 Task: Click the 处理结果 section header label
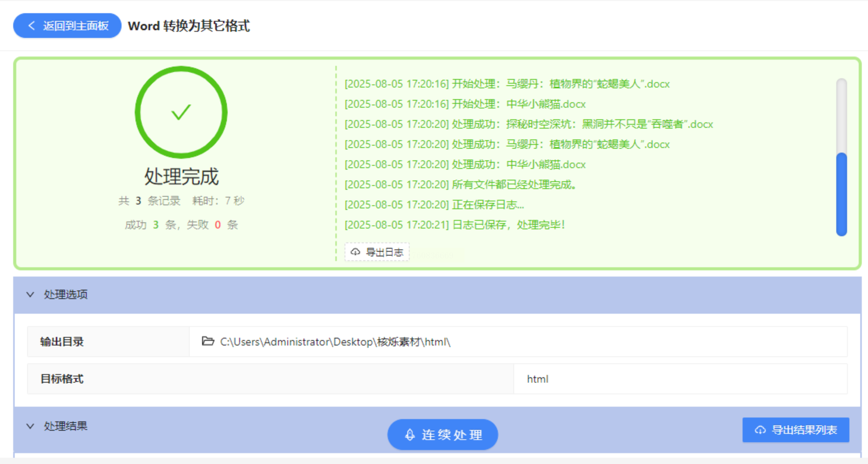(x=65, y=426)
